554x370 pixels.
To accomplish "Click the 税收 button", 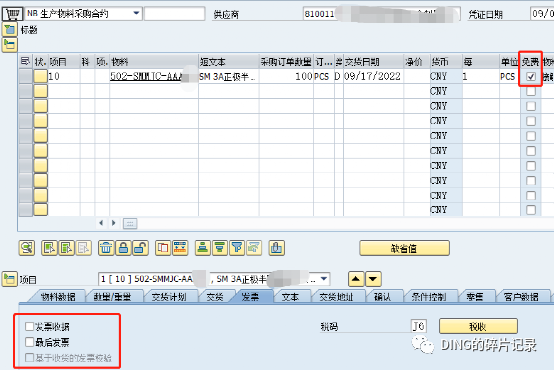I will (x=478, y=327).
